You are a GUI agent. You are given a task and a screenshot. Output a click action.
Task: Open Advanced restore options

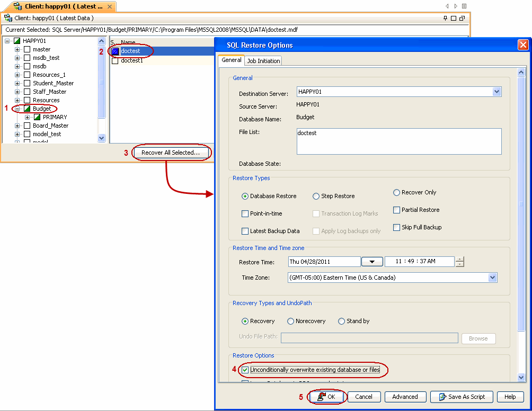coord(405,397)
